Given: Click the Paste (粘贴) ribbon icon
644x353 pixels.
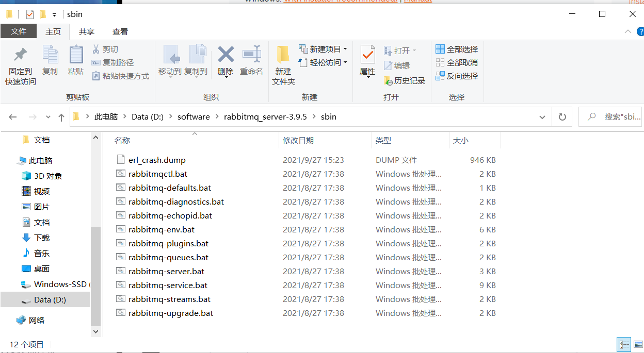Looking at the screenshot, I should [76, 54].
